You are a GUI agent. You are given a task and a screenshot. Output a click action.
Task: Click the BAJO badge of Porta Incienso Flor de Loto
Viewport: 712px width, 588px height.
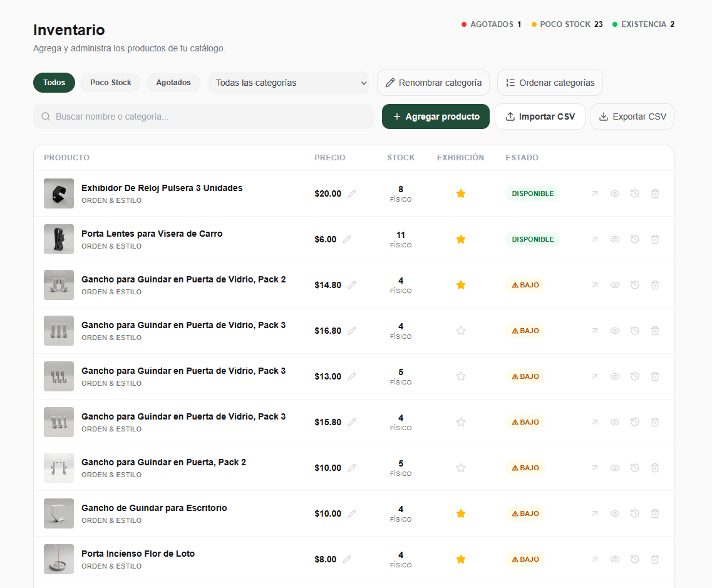pyautogui.click(x=525, y=559)
